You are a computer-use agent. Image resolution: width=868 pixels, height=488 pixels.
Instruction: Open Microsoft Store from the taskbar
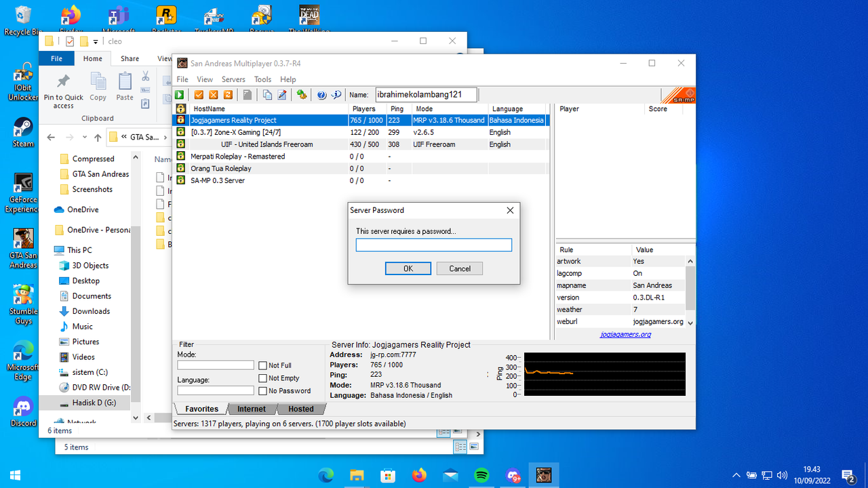coord(388,475)
